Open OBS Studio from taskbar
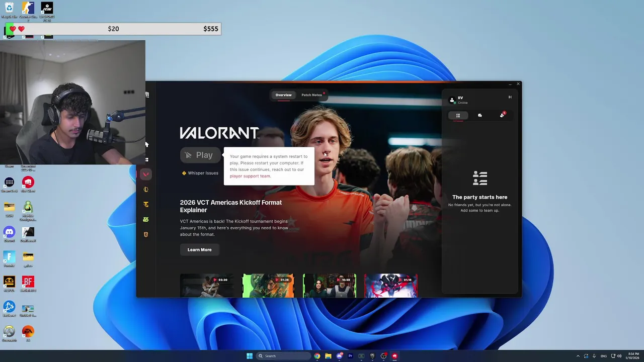 (x=383, y=356)
